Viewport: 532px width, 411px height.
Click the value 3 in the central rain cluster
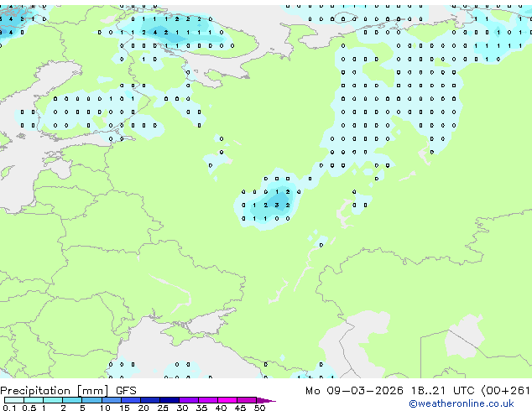click(277, 205)
